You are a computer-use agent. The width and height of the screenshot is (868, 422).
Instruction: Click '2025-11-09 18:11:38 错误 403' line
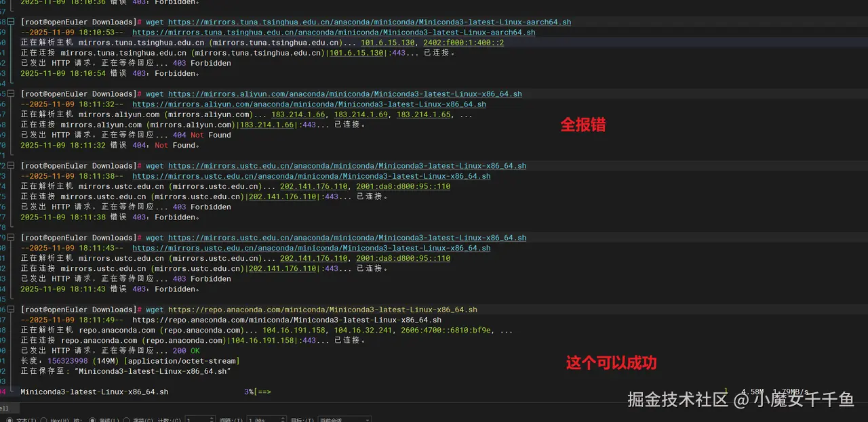pos(110,217)
